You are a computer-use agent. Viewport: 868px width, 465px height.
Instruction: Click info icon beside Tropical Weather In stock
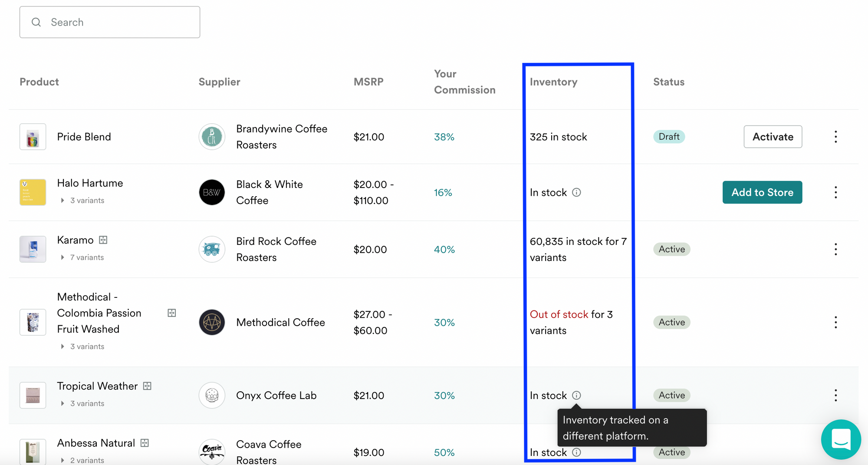click(x=576, y=396)
